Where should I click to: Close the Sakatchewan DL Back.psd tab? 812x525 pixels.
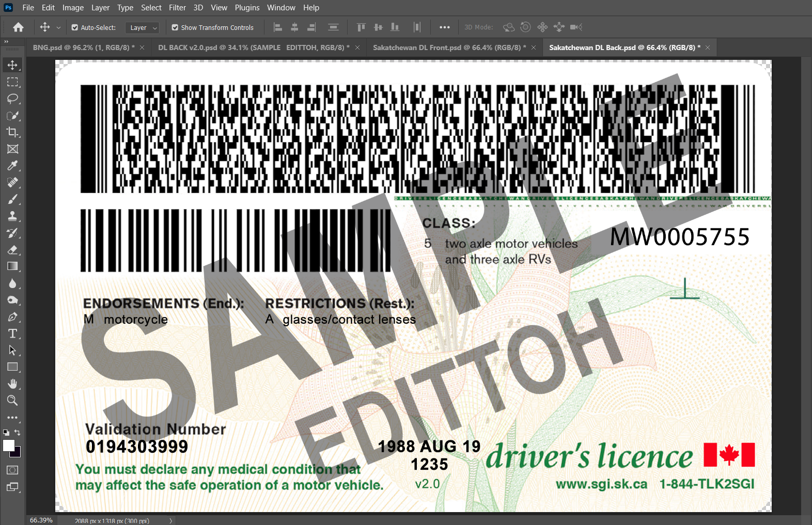[x=708, y=47]
